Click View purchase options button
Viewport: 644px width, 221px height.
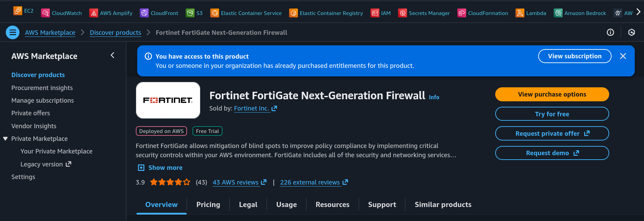coord(552,94)
